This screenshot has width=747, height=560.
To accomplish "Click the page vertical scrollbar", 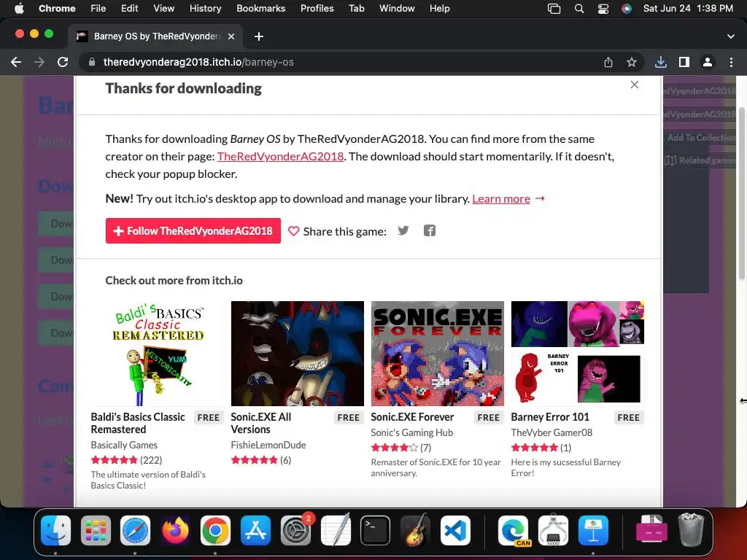I will click(x=741, y=192).
